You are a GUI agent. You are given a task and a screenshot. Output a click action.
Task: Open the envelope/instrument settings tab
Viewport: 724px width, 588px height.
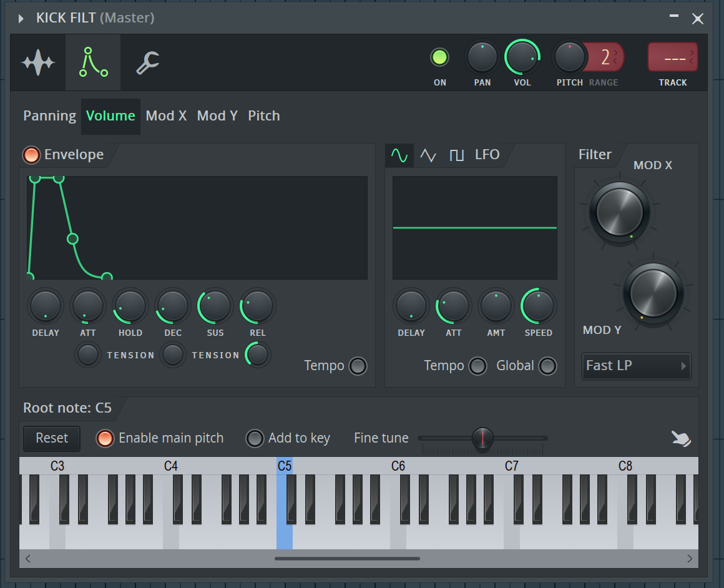click(x=93, y=62)
